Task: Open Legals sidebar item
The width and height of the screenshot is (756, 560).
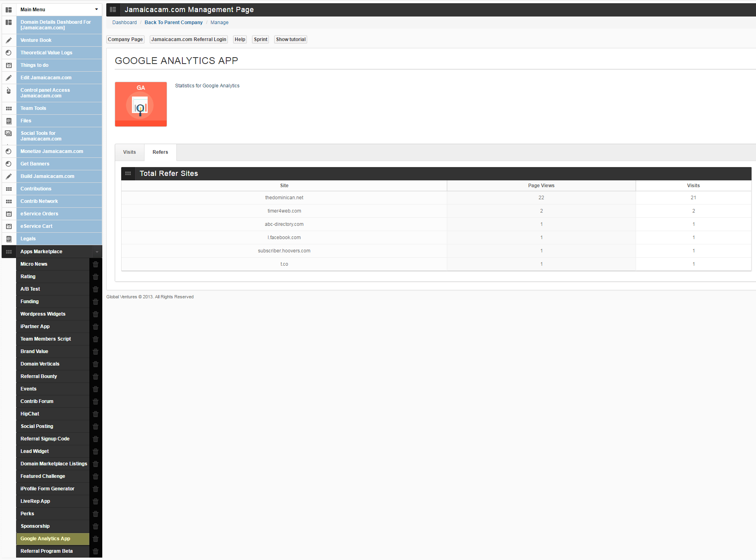Action: click(x=59, y=239)
